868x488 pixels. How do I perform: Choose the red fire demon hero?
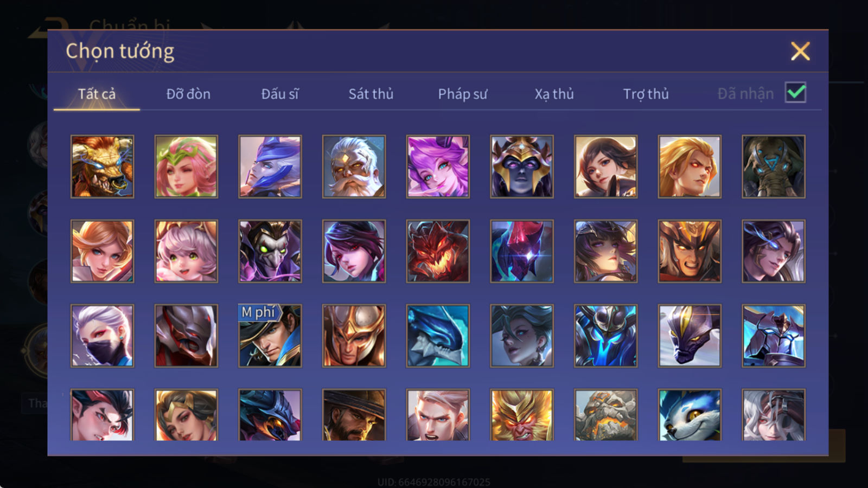[x=438, y=251]
